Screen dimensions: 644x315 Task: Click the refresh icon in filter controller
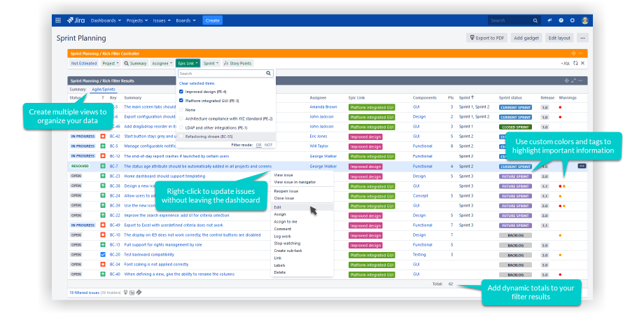[577, 63]
